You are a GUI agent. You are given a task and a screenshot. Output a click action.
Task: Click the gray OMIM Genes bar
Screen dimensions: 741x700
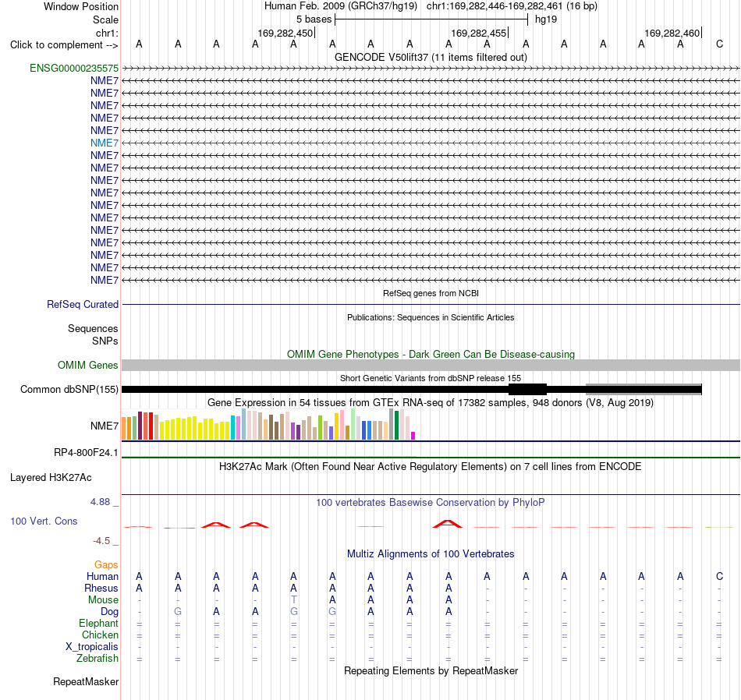click(x=431, y=365)
